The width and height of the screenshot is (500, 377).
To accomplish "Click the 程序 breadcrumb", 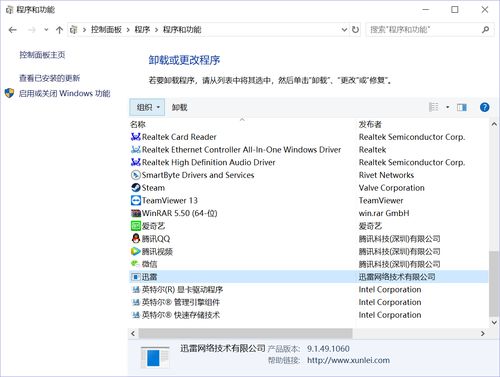I will coord(142,30).
